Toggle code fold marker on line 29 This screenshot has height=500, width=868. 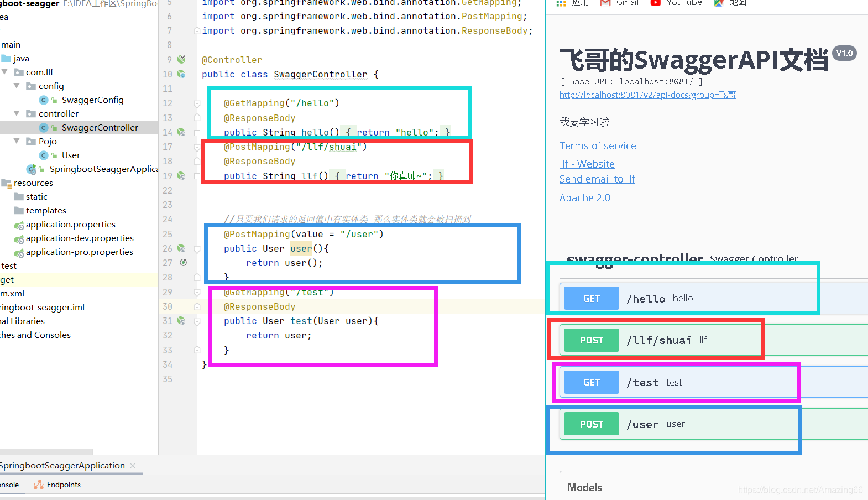(x=197, y=292)
